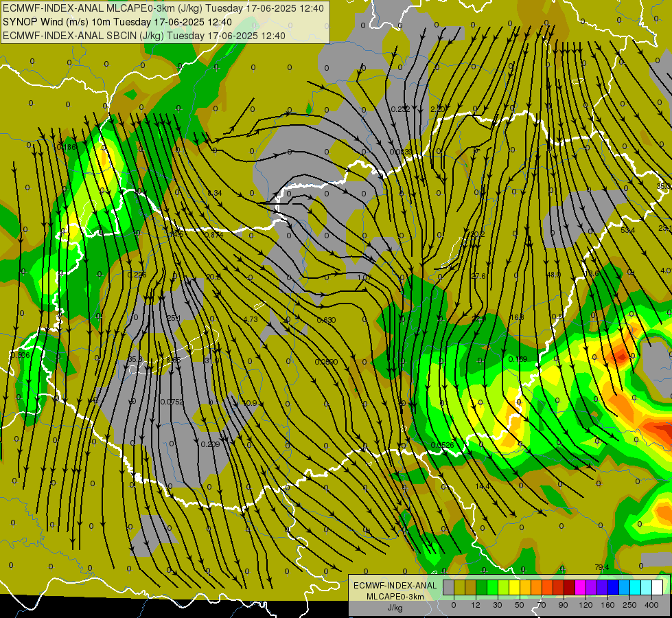Screen dimensions: 672x618
Task: Click map value 0.0752
Action: [x=172, y=402]
